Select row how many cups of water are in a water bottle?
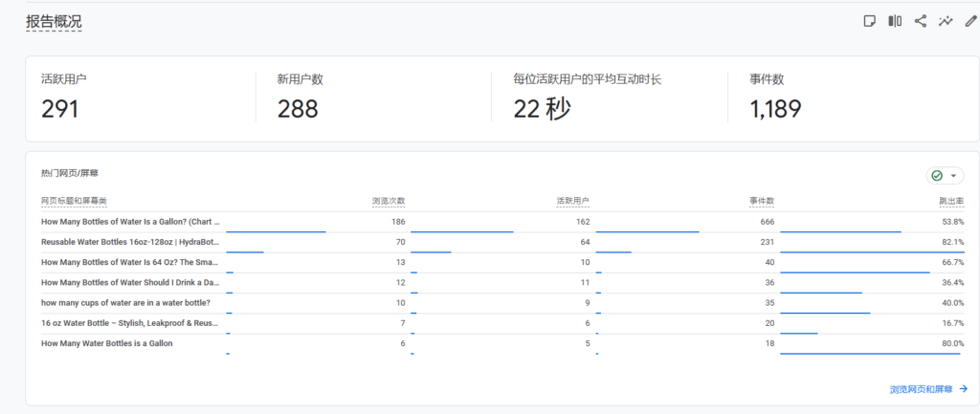Screen dimensions: 980x414 point(502,303)
